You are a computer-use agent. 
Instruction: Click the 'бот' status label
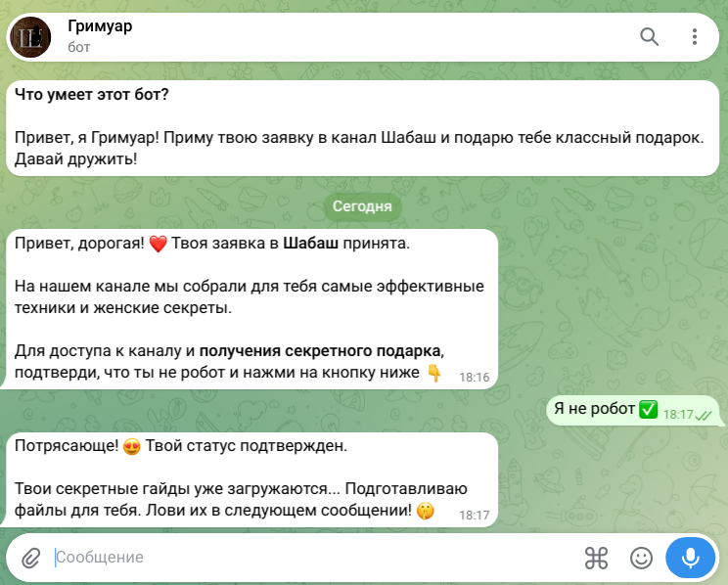coord(79,47)
